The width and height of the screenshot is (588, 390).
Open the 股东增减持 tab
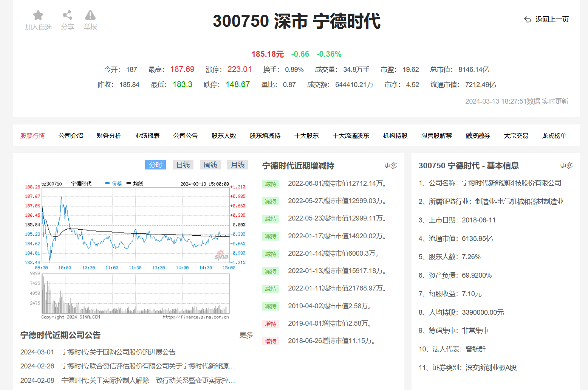pos(265,135)
